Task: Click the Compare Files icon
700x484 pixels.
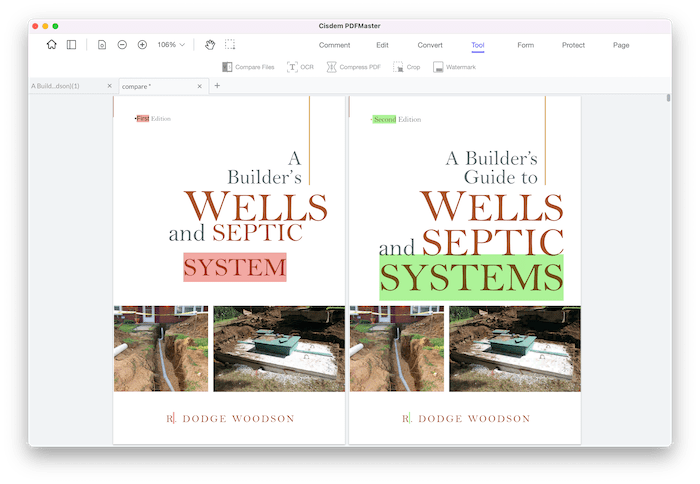Action: 227,67
